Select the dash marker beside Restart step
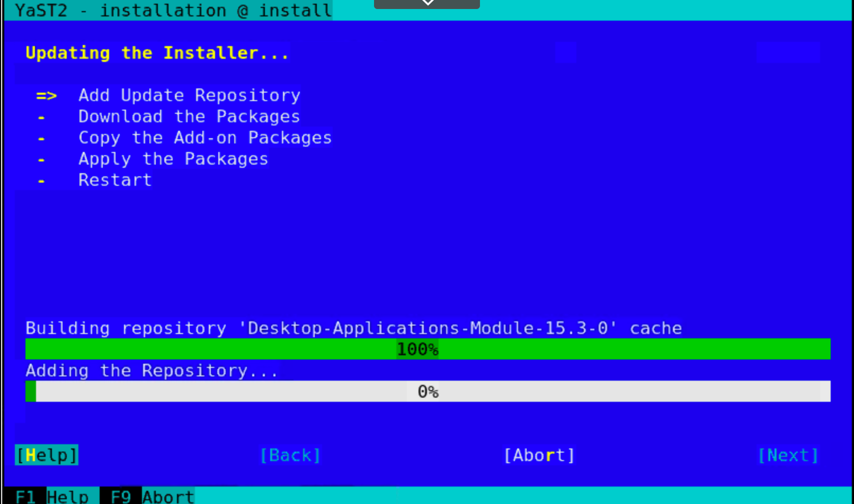The width and height of the screenshot is (854, 504). tap(41, 181)
